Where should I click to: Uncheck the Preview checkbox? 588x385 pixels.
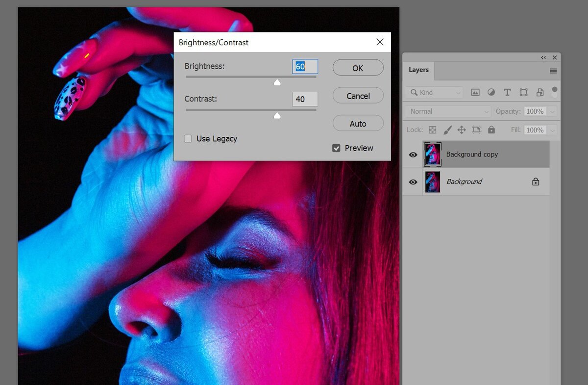click(x=336, y=148)
